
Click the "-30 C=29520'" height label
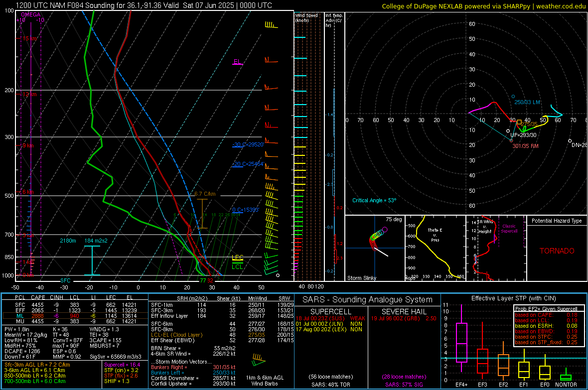click(x=248, y=144)
